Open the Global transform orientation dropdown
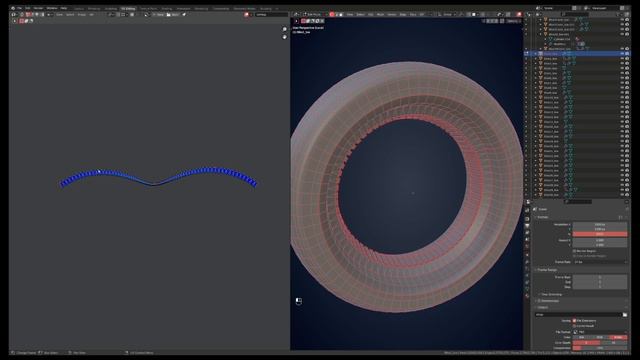Screen dimensions: 640x360 click(x=447, y=14)
